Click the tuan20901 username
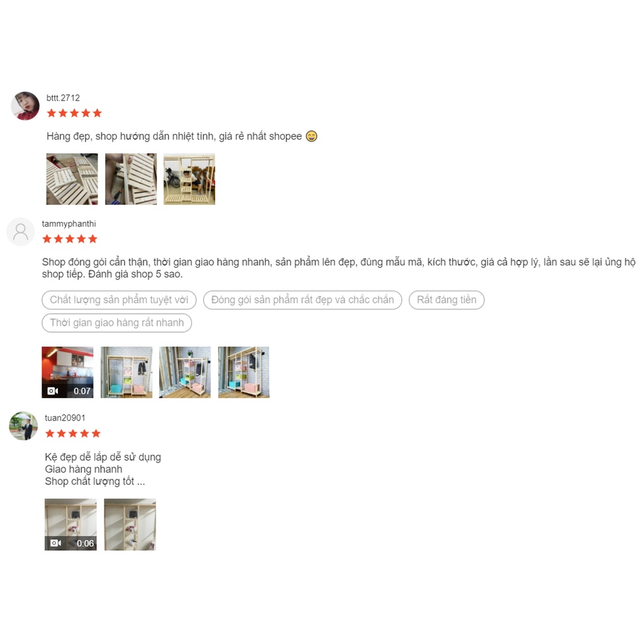Screen dimensions: 644x644 pos(65,418)
